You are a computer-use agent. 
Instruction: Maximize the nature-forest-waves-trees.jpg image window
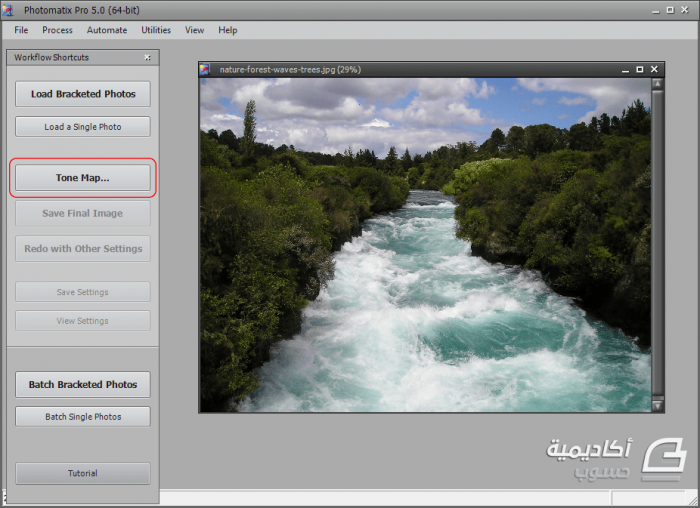click(640, 69)
